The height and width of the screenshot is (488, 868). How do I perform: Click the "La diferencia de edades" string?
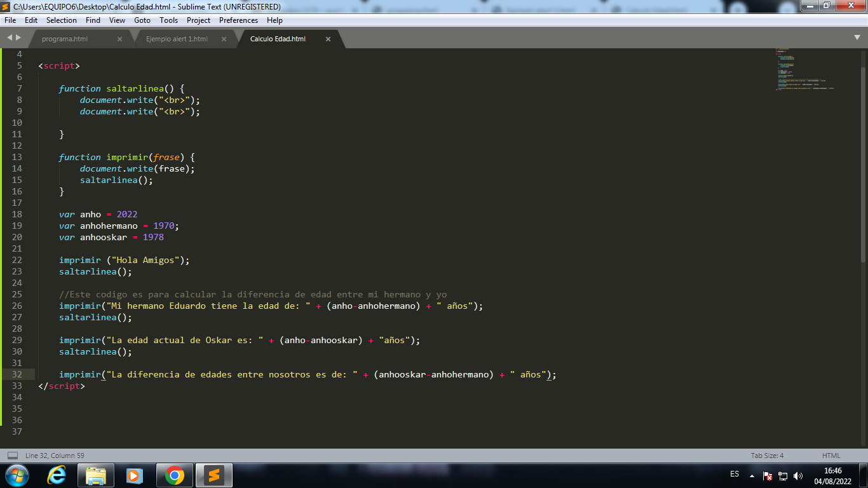pos(232,374)
